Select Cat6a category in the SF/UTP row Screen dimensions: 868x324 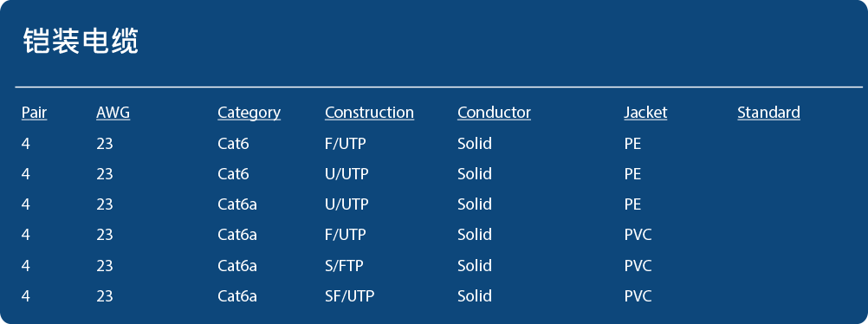[237, 295]
